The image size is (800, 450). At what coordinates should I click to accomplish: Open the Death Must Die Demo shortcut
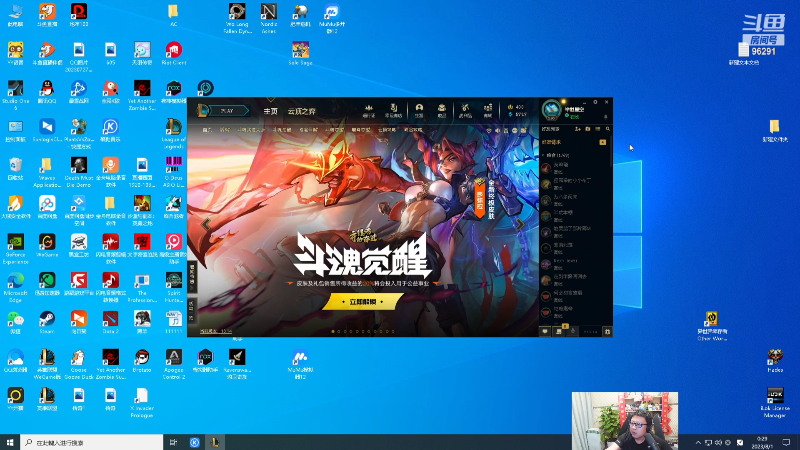(x=79, y=172)
